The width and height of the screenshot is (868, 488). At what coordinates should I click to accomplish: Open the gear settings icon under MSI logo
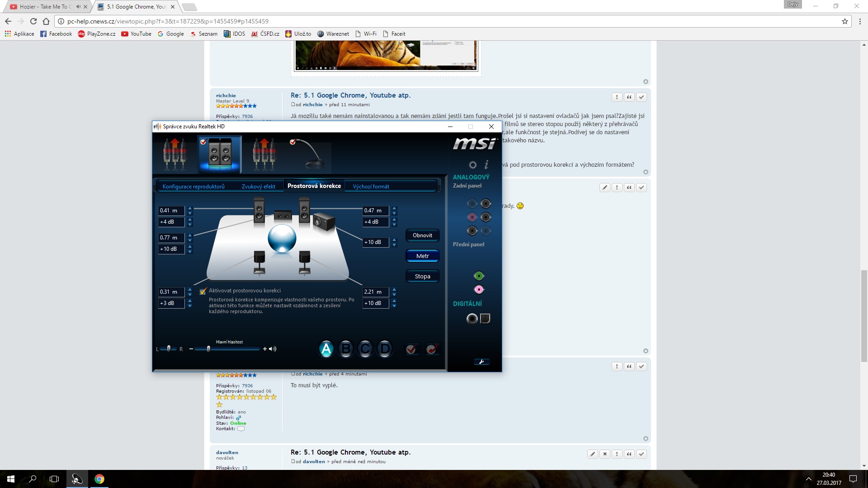point(473,165)
